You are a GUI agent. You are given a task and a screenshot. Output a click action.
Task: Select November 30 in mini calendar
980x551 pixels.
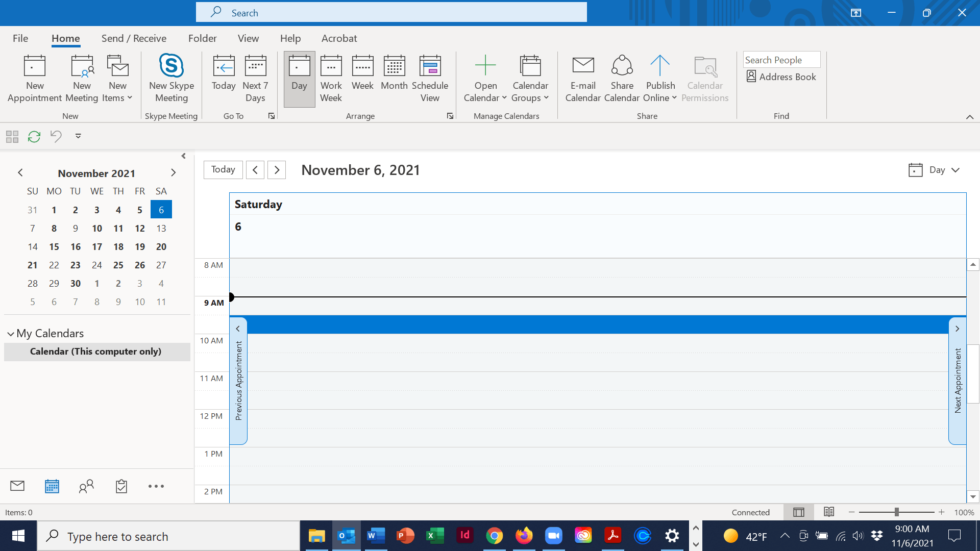pyautogui.click(x=76, y=284)
